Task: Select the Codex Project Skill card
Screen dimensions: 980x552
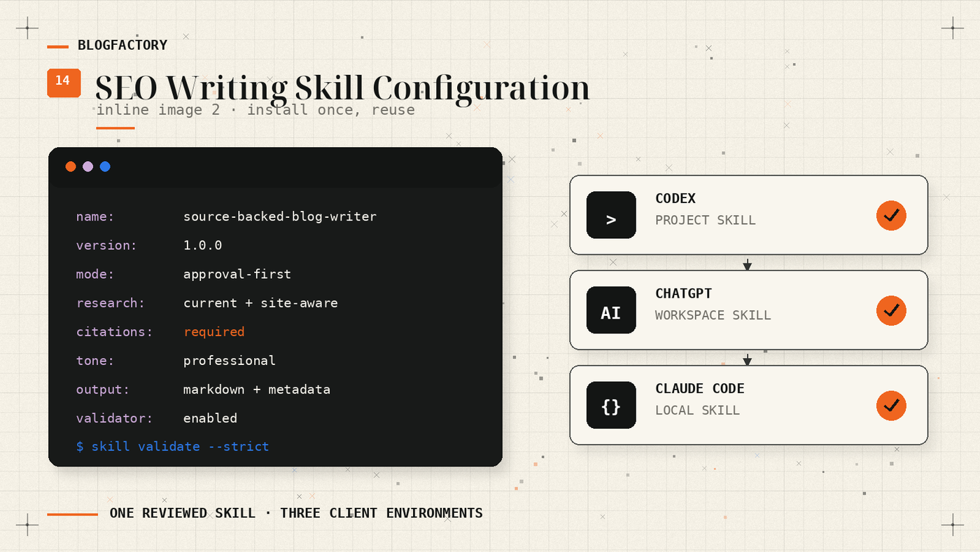Action: click(748, 215)
